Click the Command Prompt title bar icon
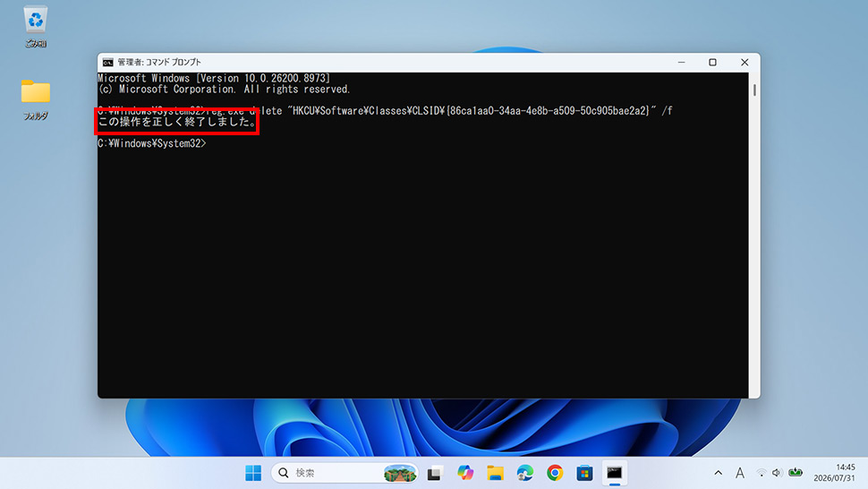868x489 pixels. point(108,63)
